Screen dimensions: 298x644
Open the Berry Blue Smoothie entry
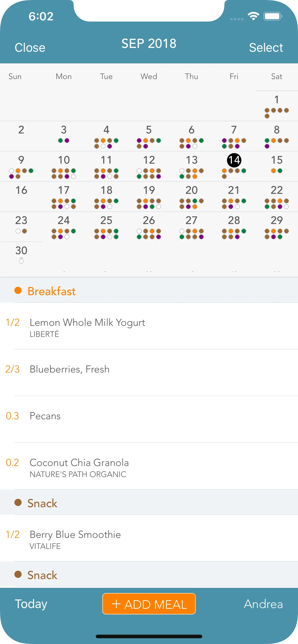pos(149,538)
